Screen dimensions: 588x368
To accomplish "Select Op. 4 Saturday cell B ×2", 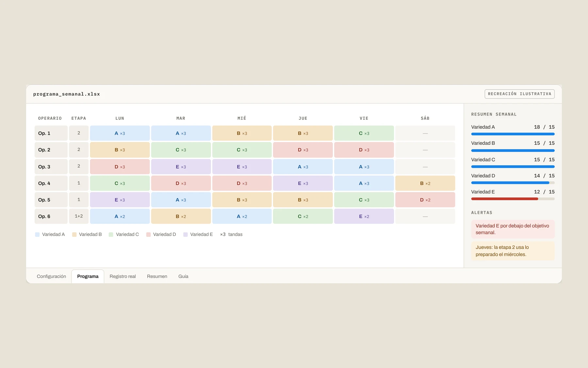I will 425,183.
